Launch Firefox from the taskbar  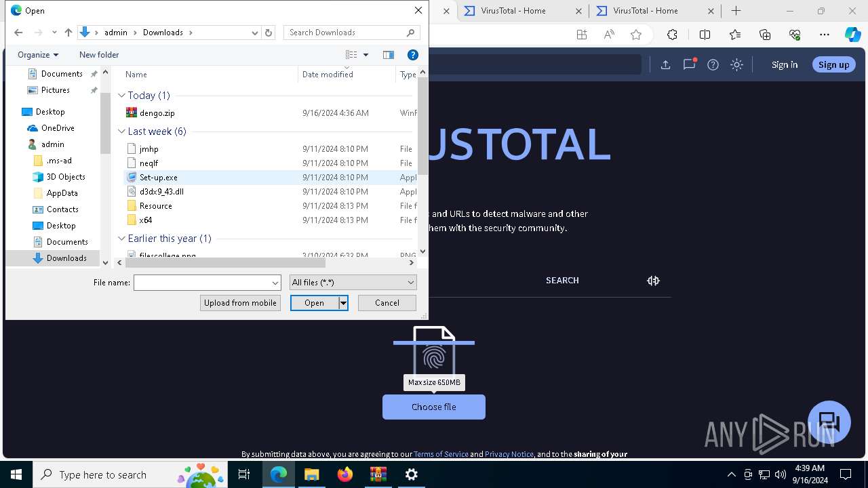(x=344, y=474)
